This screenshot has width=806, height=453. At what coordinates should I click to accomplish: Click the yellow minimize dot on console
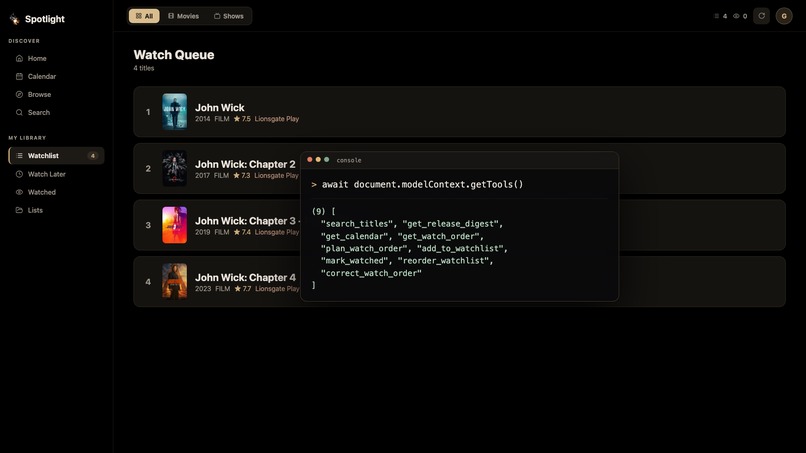point(318,159)
